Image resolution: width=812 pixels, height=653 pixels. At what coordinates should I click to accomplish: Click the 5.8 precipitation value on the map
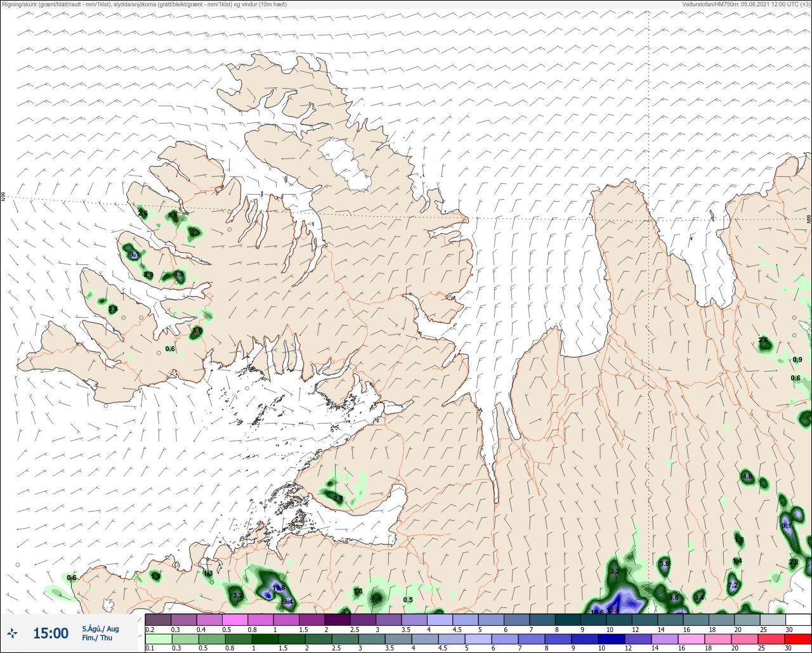tap(664, 564)
